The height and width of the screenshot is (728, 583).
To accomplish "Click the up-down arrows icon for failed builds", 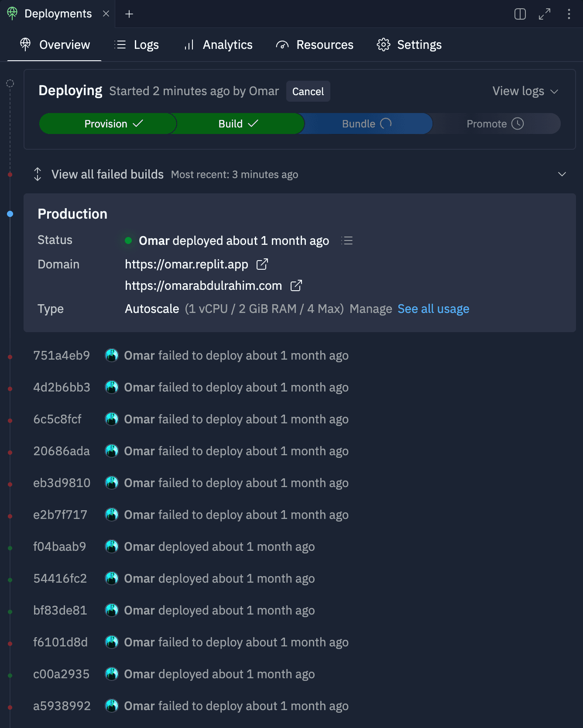I will click(38, 174).
